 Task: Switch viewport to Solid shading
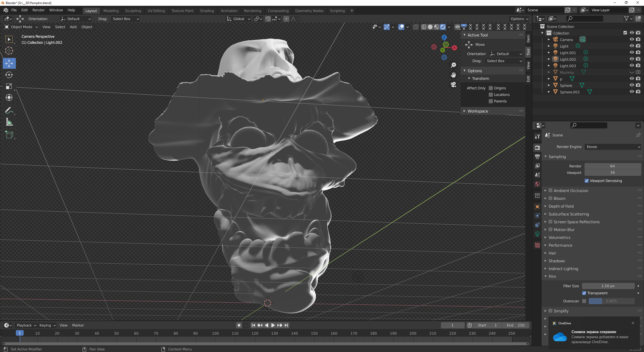pos(430,27)
